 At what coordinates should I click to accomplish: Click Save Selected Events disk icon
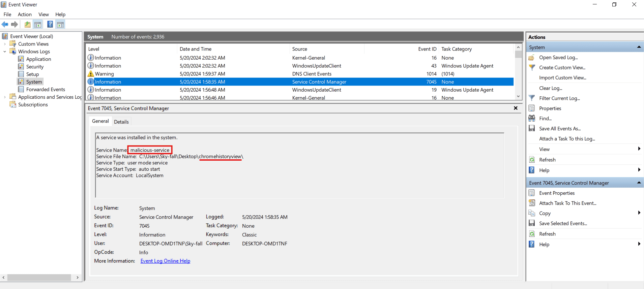(532, 223)
